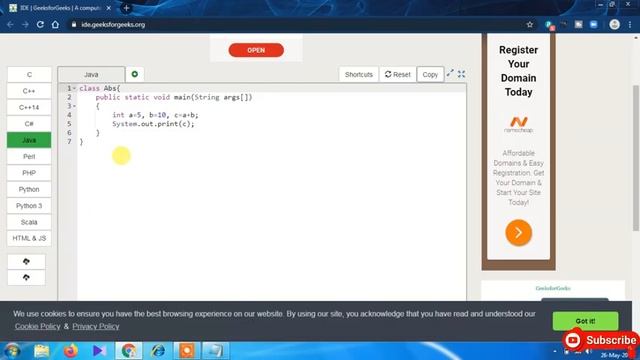Click the expand editor diagonal arrows icon

[x=450, y=73]
